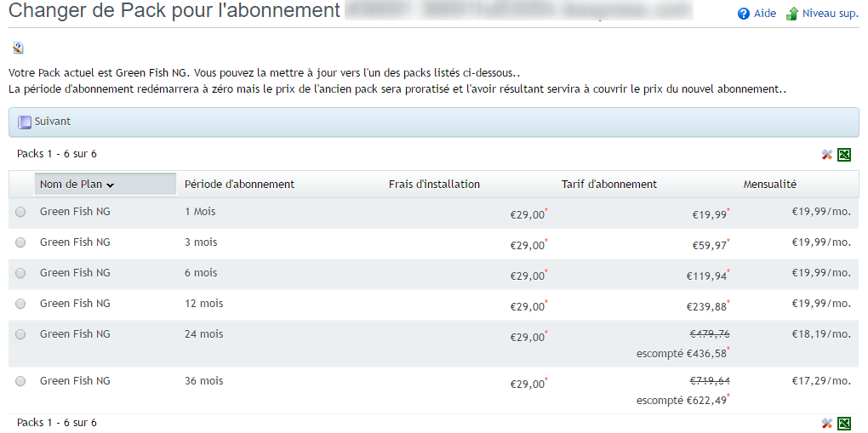This screenshot has width=868, height=433.
Task: Sort by Mensualité column header
Action: point(769,185)
